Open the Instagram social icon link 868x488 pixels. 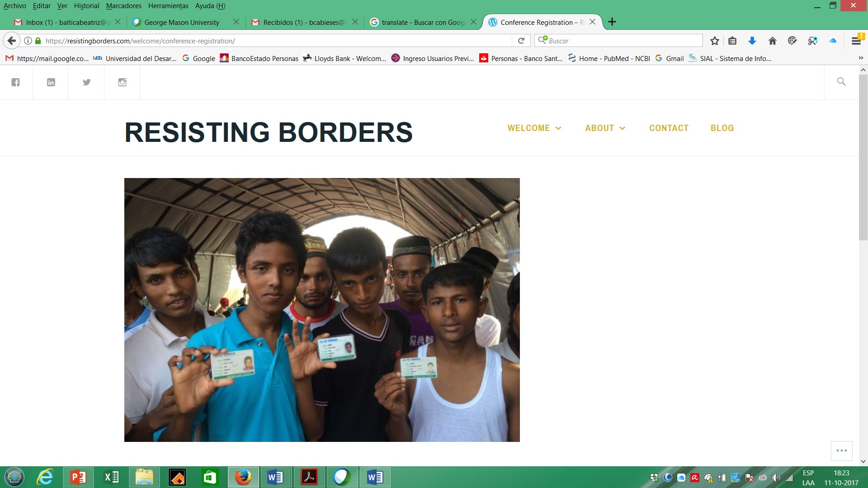[x=123, y=82]
